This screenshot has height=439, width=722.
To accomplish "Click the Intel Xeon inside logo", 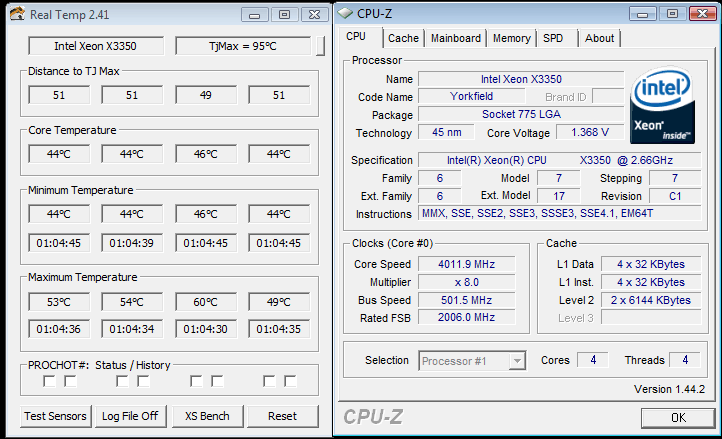I will pos(663,105).
